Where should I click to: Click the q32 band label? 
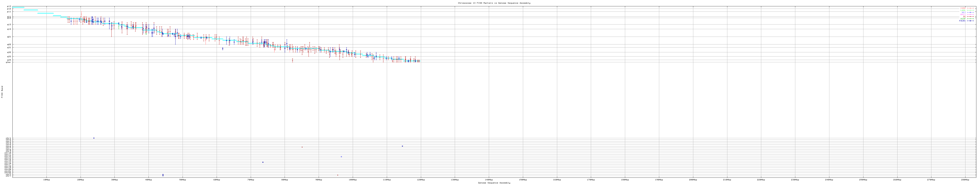9,52
